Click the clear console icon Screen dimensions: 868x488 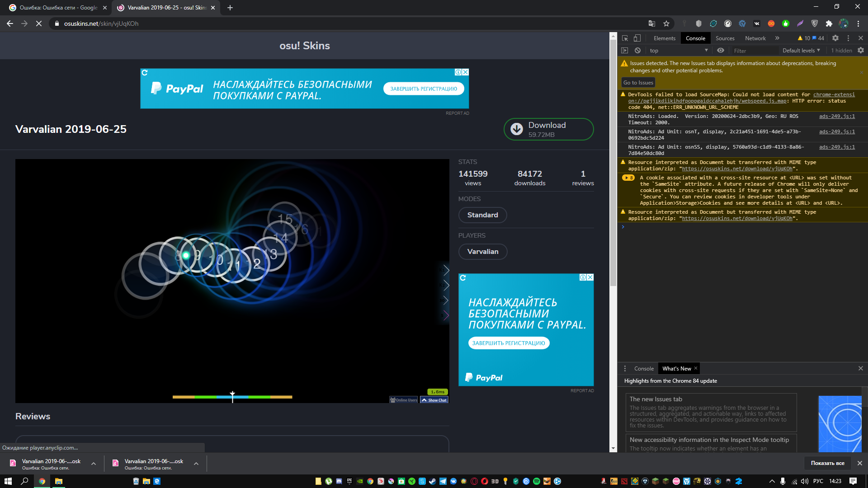click(637, 50)
